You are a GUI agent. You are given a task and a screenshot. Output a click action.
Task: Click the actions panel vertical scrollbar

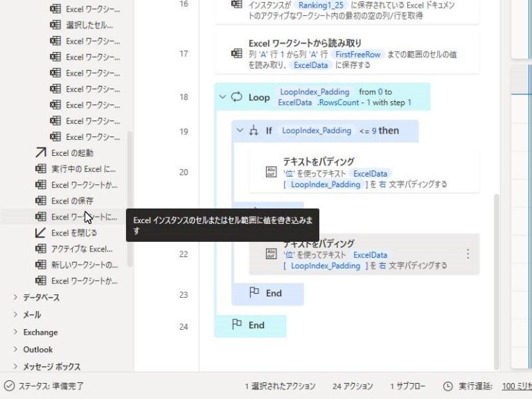[x=130, y=199]
